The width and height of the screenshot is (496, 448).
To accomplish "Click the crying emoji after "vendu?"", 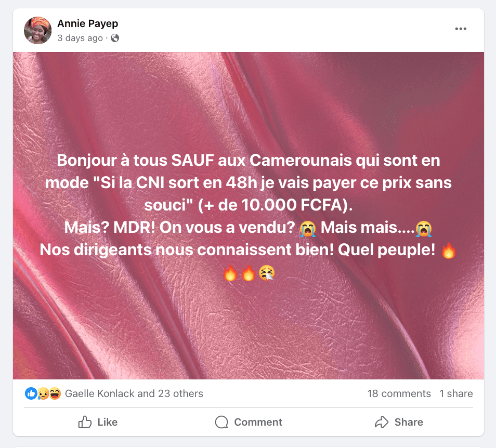I will [308, 228].
